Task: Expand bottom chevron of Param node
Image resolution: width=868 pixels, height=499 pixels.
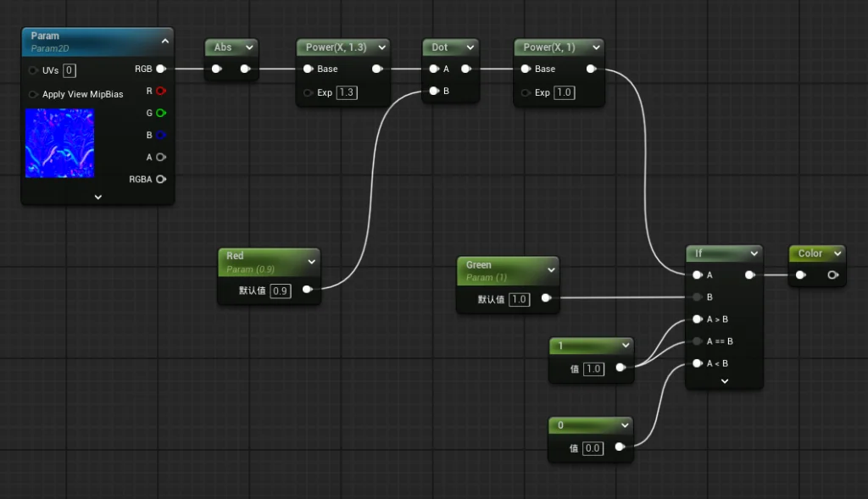Action: click(x=98, y=197)
